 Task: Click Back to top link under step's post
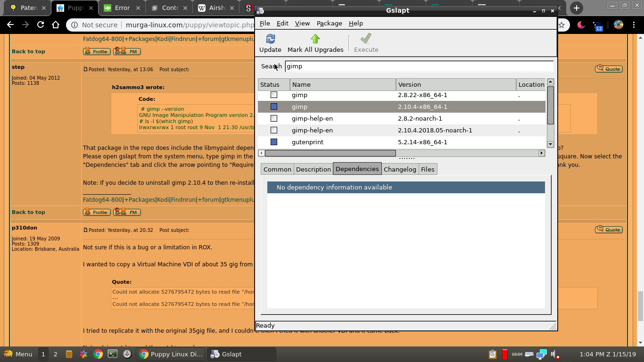click(28, 212)
